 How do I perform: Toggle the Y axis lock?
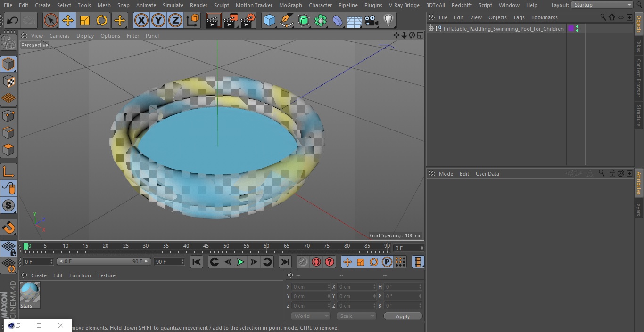[158, 20]
